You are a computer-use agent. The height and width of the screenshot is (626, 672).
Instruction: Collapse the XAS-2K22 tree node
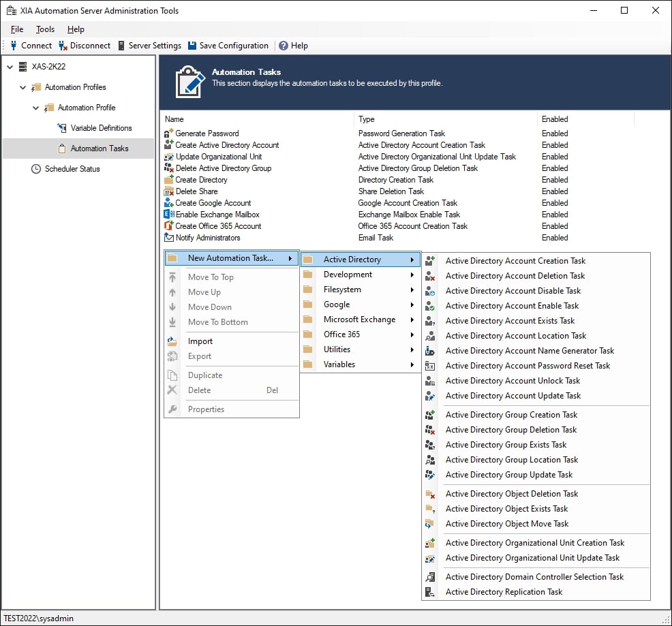click(11, 67)
